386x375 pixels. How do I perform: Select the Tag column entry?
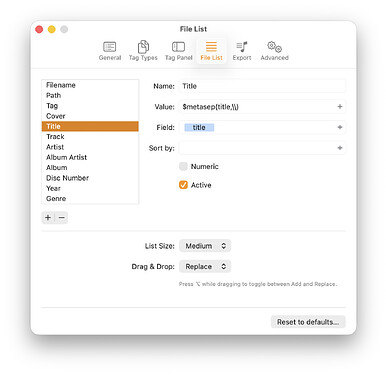[90, 106]
